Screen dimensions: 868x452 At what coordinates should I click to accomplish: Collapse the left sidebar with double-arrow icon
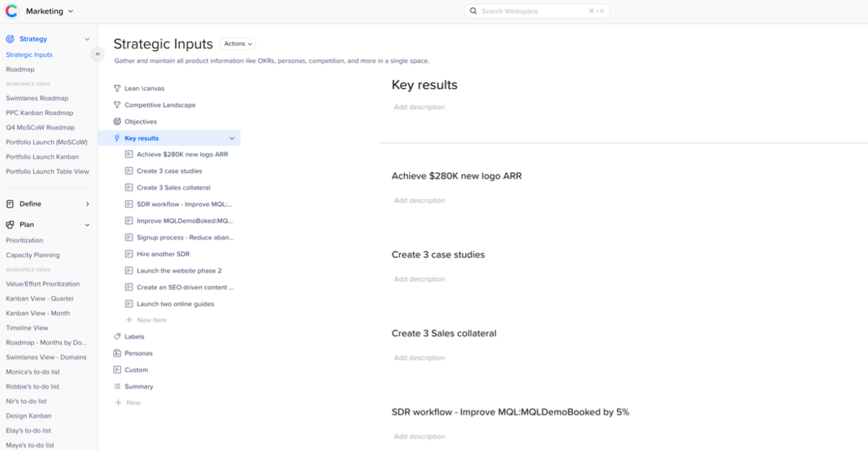coord(97,54)
